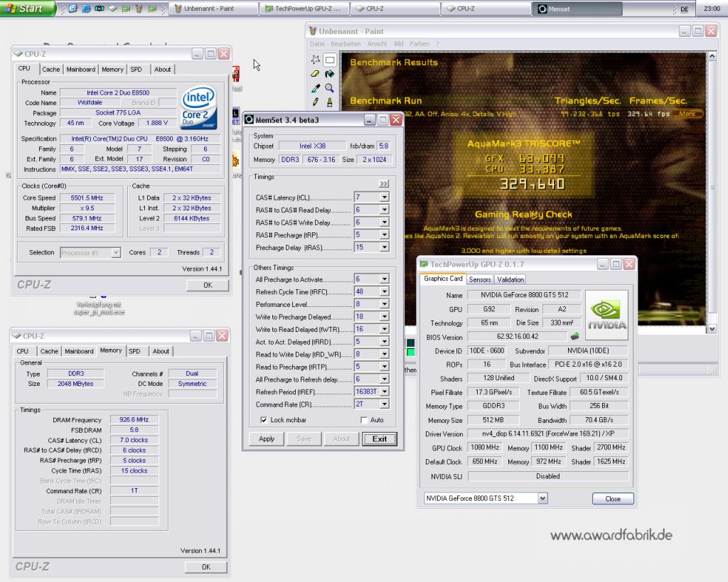Open the Refresh Cycle Time (tRFC) dropdown
This screenshot has width=728, height=582.
coord(385,291)
